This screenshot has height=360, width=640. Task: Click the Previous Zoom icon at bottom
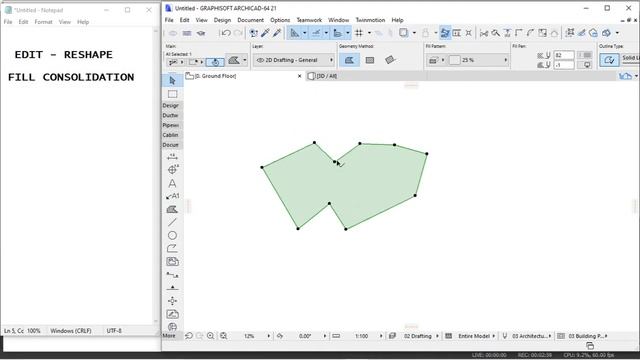(189, 336)
